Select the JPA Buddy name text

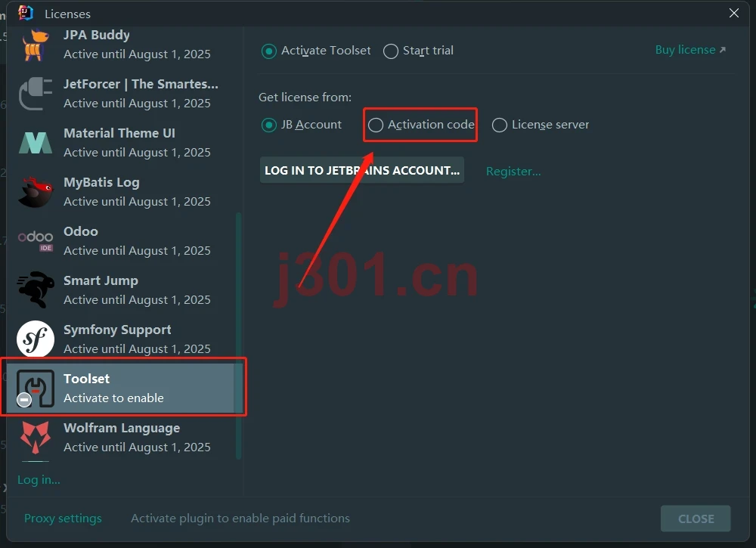click(97, 35)
